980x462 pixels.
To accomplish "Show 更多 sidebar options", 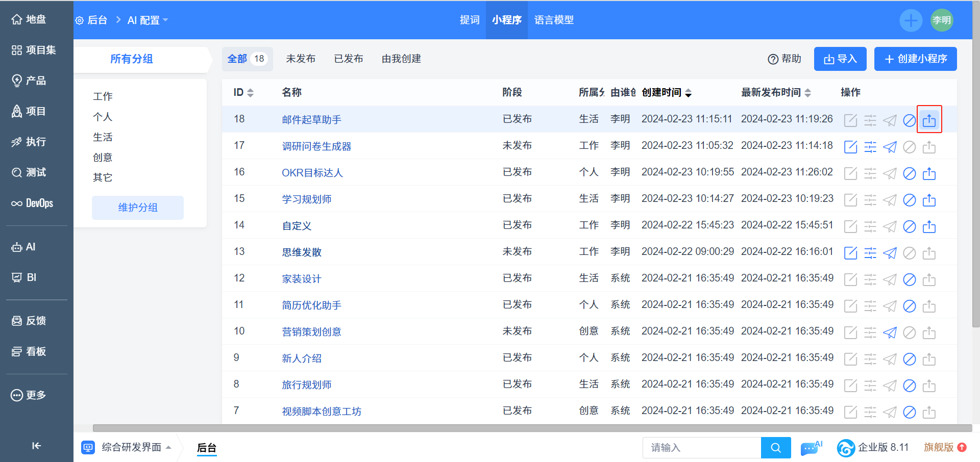I will pos(29,395).
